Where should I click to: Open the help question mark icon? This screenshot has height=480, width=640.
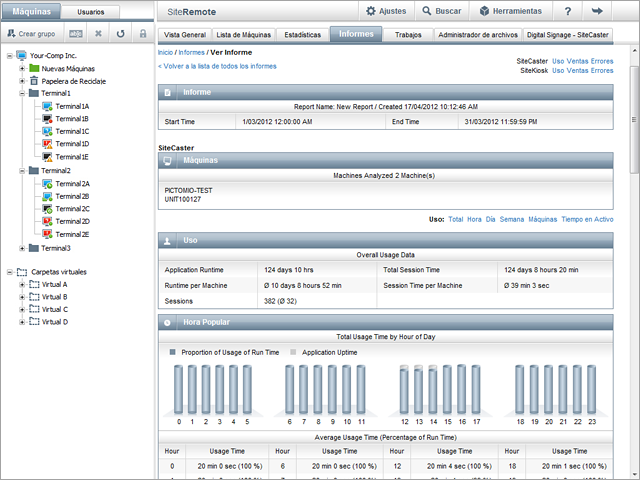coord(567,11)
